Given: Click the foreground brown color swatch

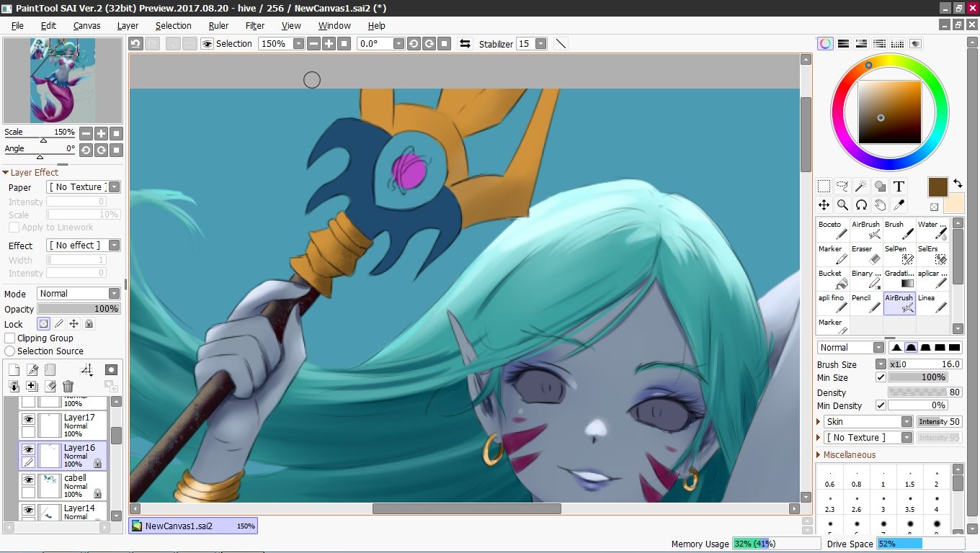Looking at the screenshot, I should [937, 187].
